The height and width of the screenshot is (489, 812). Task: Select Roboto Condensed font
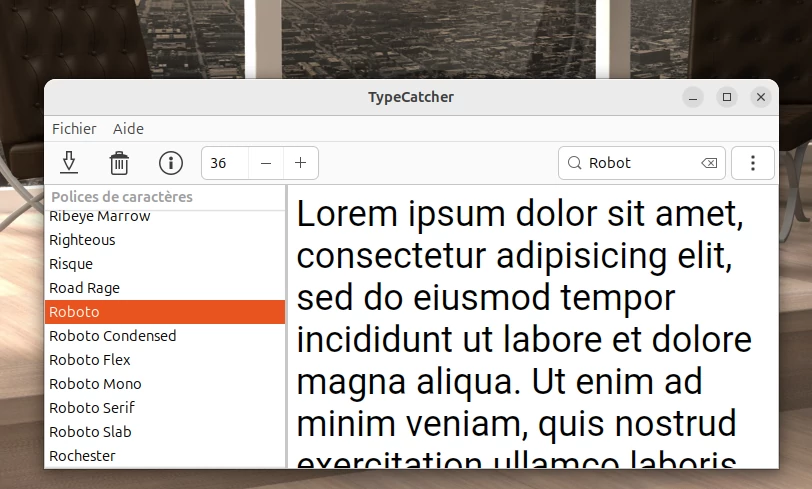[x=165, y=336]
